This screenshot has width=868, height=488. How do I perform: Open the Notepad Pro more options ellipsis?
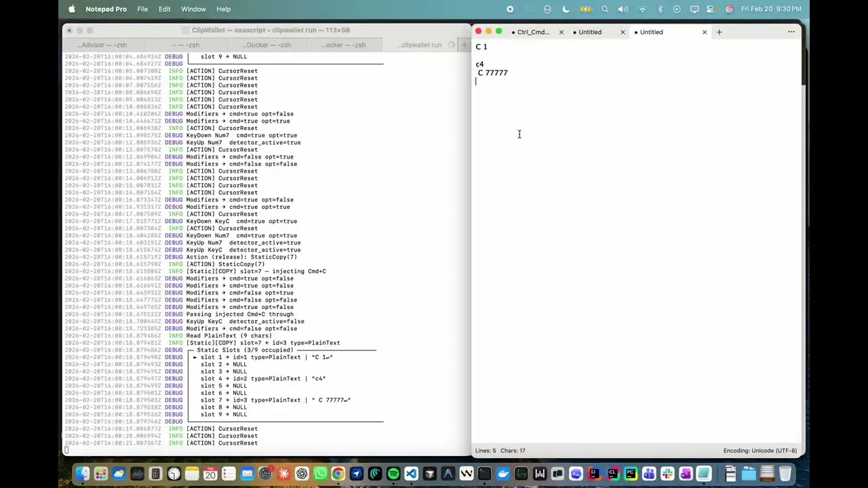(791, 32)
